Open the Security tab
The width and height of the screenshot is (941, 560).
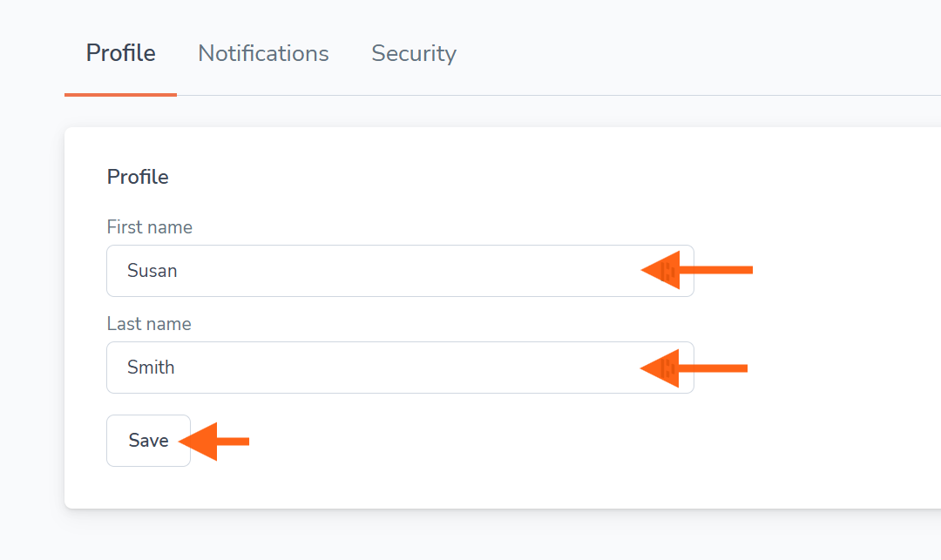(x=414, y=53)
